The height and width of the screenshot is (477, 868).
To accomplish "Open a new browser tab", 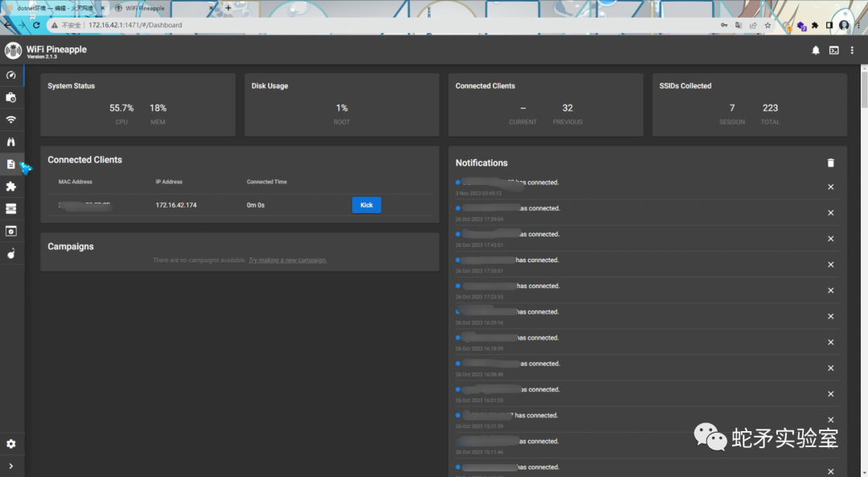I will (x=228, y=8).
